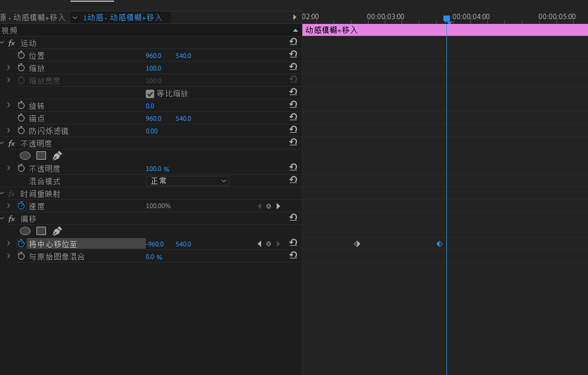Go to previous keyframe for 速度

click(x=259, y=206)
